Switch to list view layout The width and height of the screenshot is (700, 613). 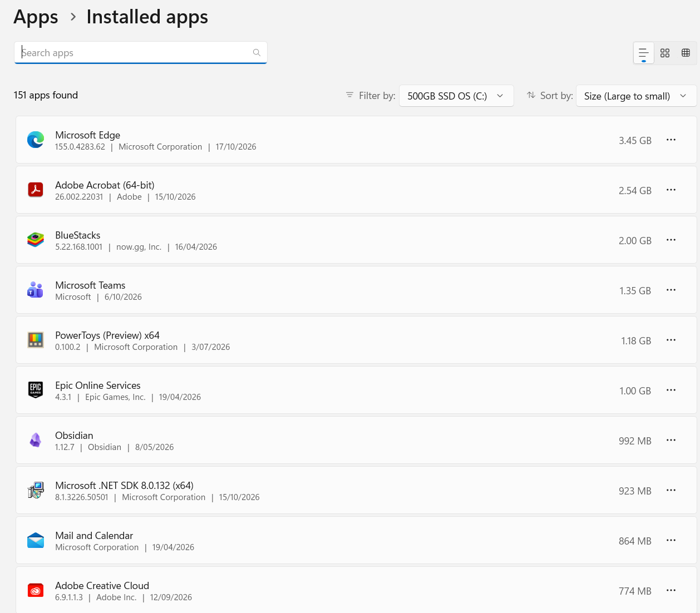644,53
